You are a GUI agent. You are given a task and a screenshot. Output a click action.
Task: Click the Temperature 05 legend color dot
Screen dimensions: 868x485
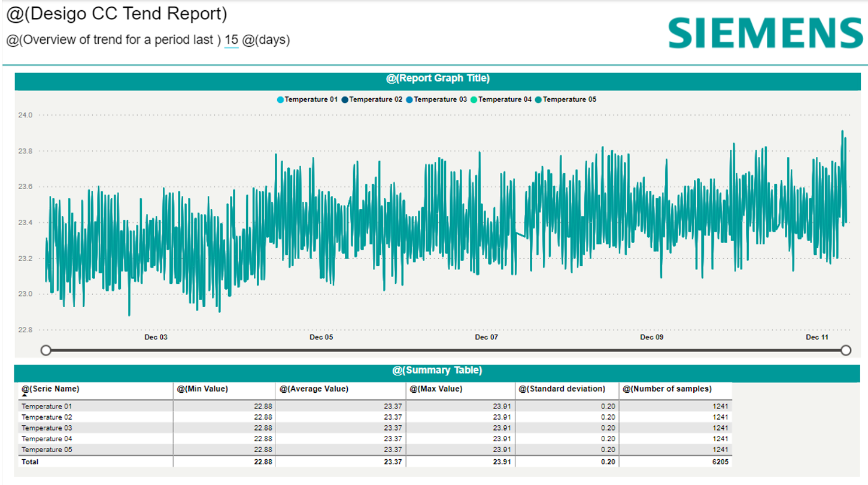coord(538,100)
